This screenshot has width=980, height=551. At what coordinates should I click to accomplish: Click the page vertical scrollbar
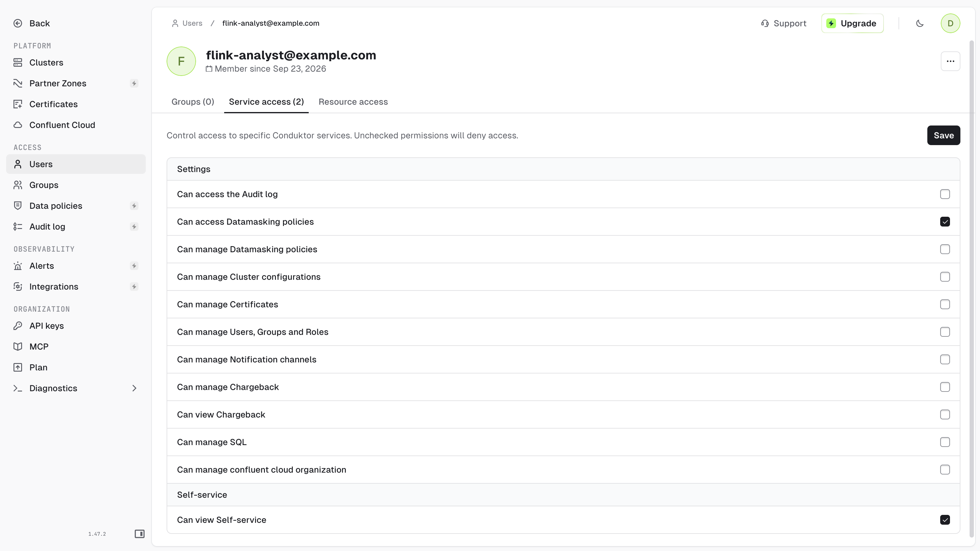(x=971, y=289)
